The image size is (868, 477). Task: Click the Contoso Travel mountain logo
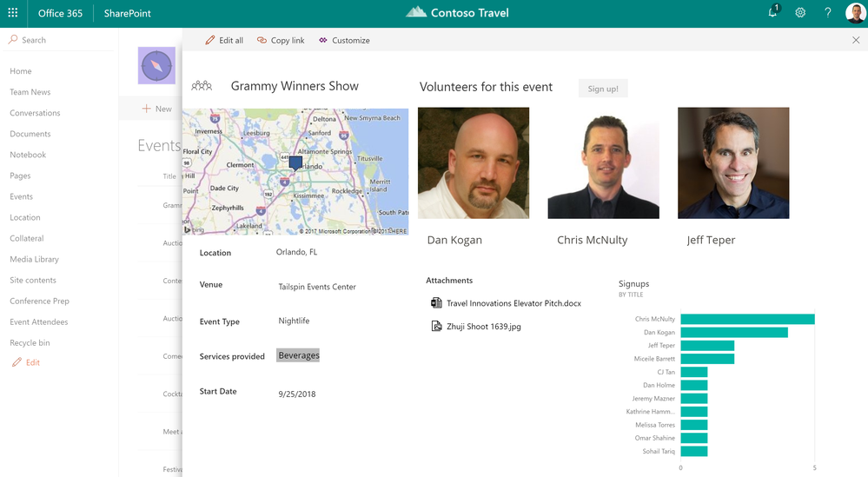click(416, 12)
